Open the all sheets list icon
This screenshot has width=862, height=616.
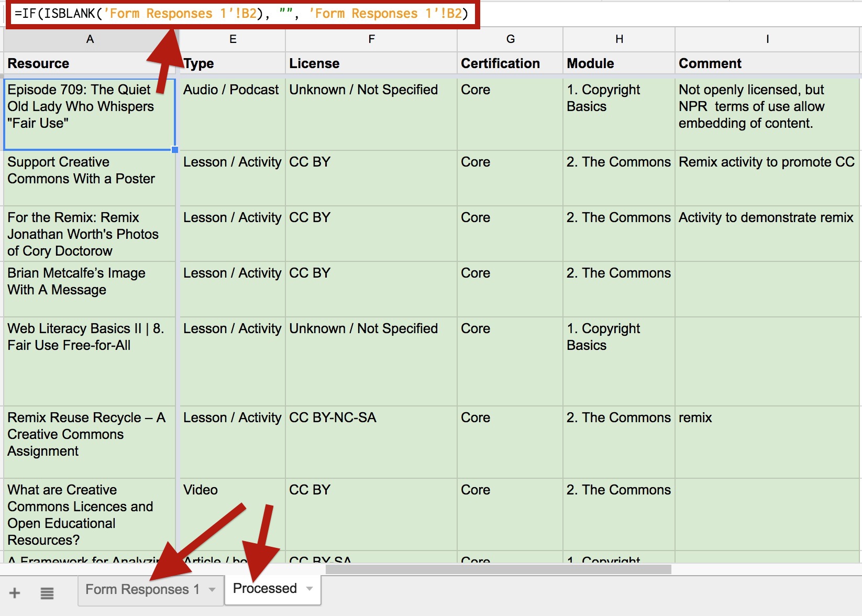point(47,593)
